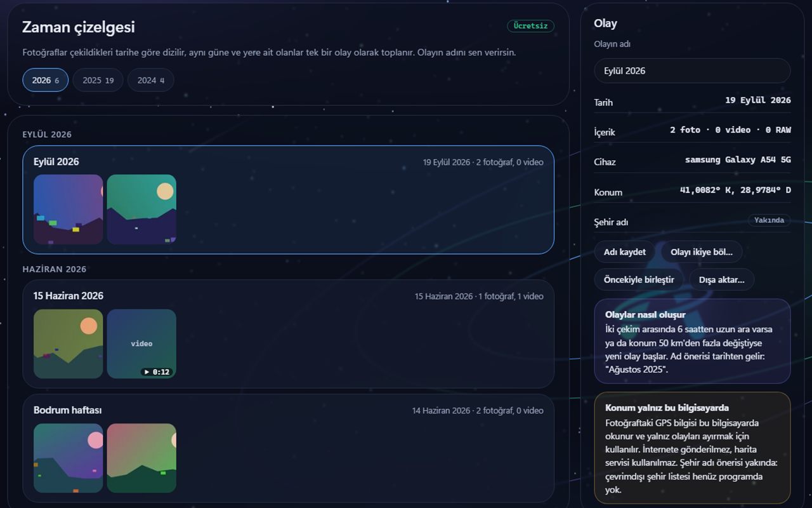Click the Ücretsiz badge
Image resolution: width=812 pixels, height=508 pixels.
coord(530,26)
